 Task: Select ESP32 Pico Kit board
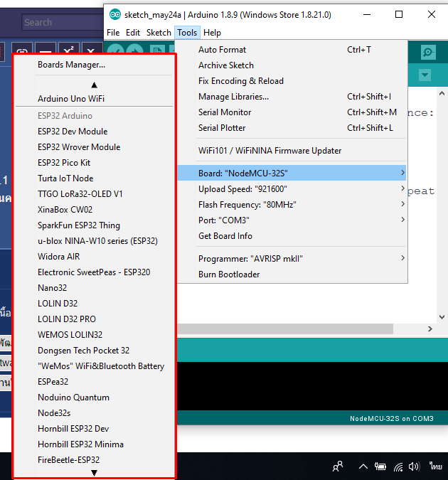click(x=95, y=163)
